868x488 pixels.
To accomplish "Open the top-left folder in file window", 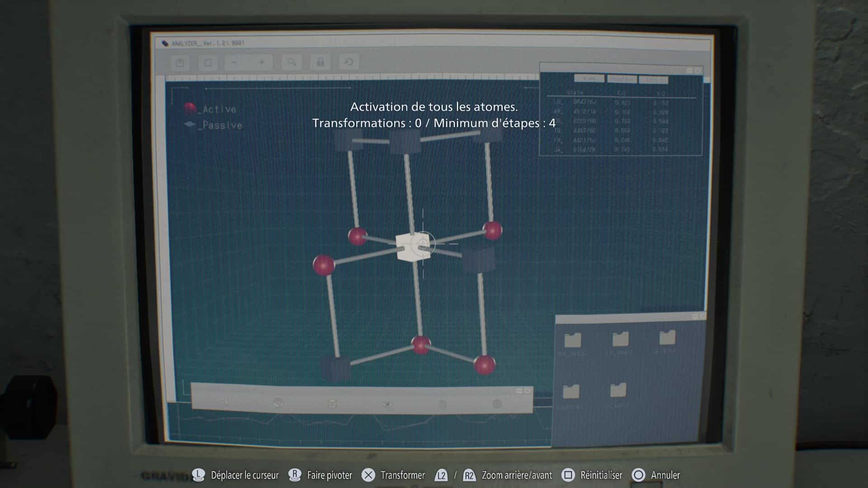I will click(x=572, y=340).
